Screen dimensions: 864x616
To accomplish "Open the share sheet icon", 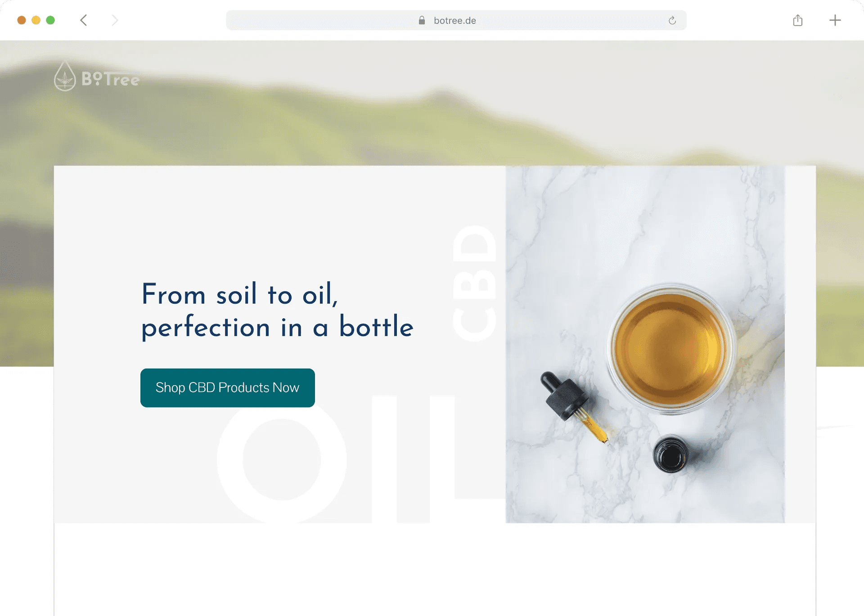I will coord(798,20).
